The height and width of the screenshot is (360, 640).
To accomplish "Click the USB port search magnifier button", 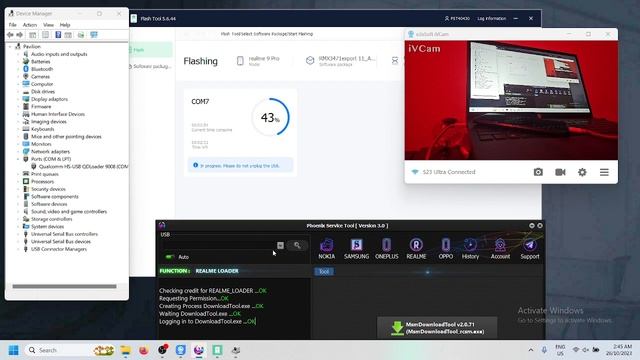I will coord(297,245).
